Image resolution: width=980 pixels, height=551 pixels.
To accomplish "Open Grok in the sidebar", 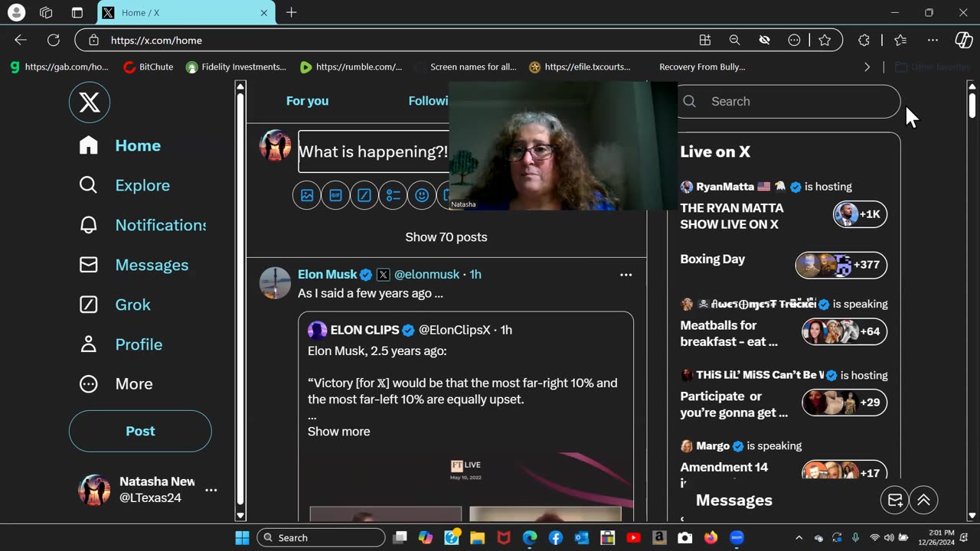I will pos(115,305).
